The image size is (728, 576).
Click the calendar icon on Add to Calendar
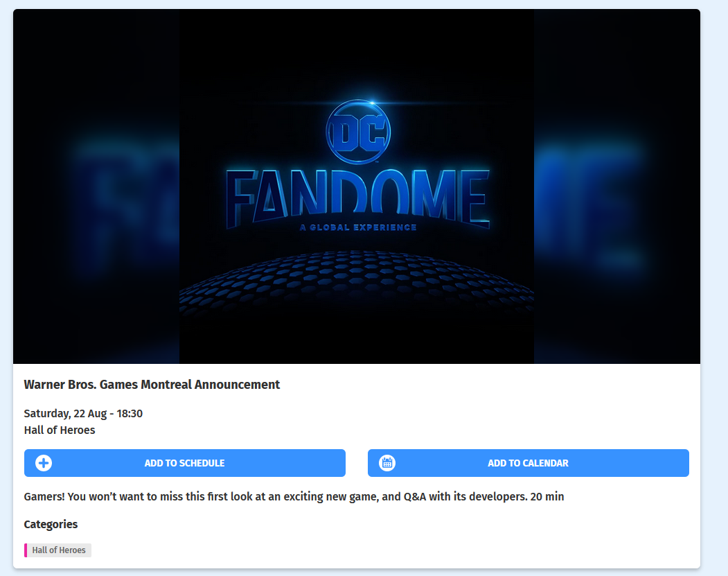click(x=387, y=463)
